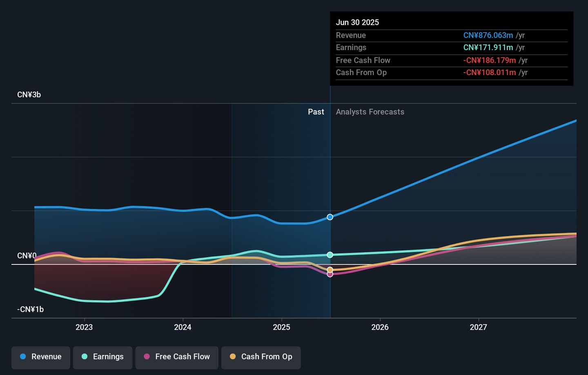The width and height of the screenshot is (588, 375).
Task: Hide the Free Cash Flow series
Action: point(177,357)
